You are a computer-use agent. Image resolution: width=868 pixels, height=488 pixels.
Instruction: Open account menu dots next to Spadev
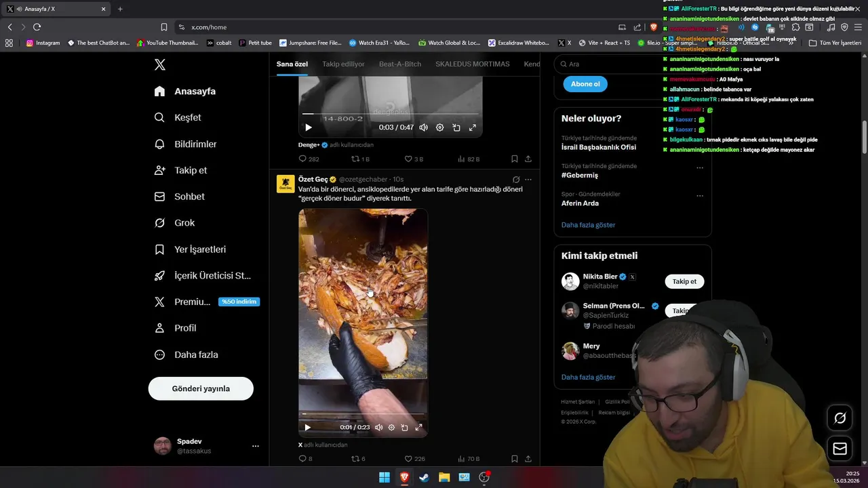pyautogui.click(x=256, y=446)
